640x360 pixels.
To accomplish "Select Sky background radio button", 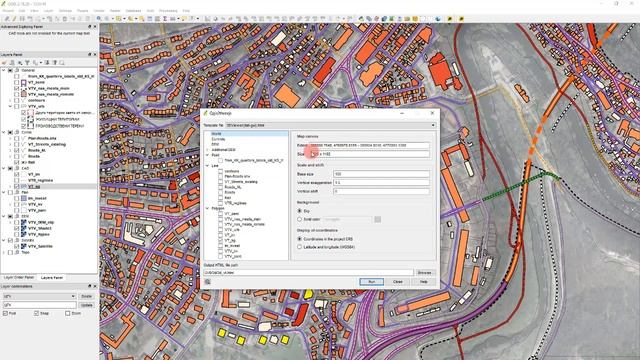I will [x=300, y=211].
